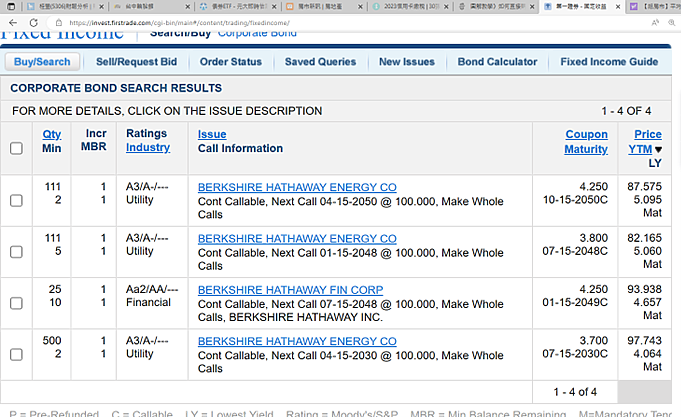Select the yield value 4.657

647,302
